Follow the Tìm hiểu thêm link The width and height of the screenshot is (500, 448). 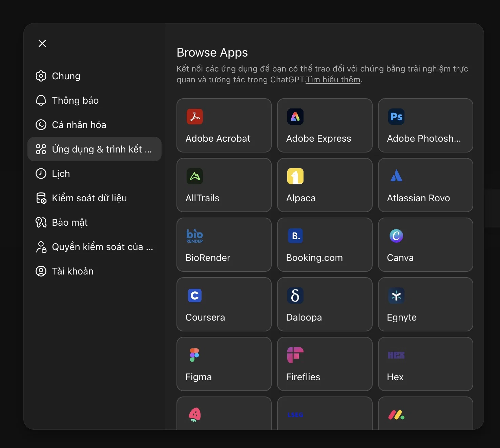pos(333,80)
